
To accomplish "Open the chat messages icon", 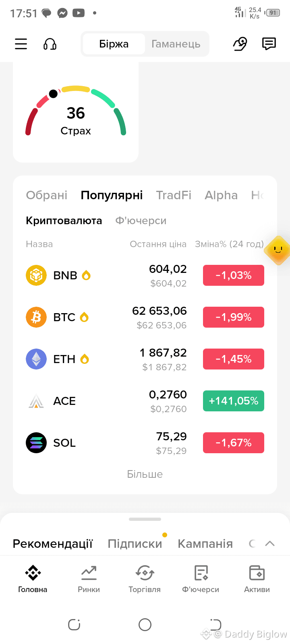I will (x=269, y=43).
